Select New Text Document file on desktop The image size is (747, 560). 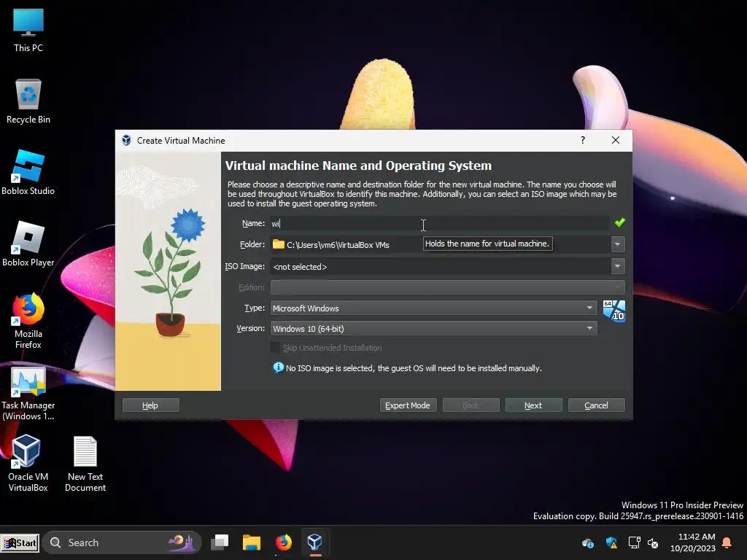(x=85, y=464)
